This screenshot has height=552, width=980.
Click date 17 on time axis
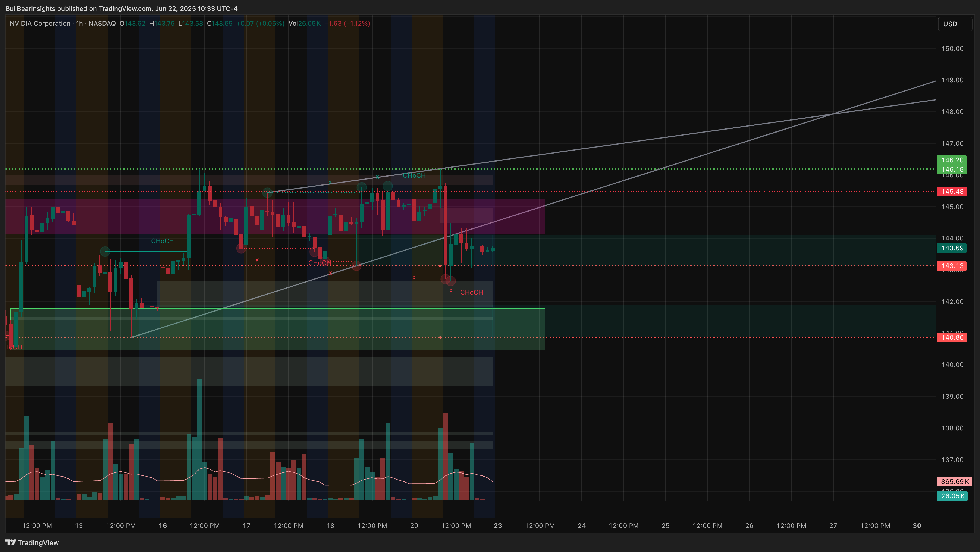tap(247, 526)
